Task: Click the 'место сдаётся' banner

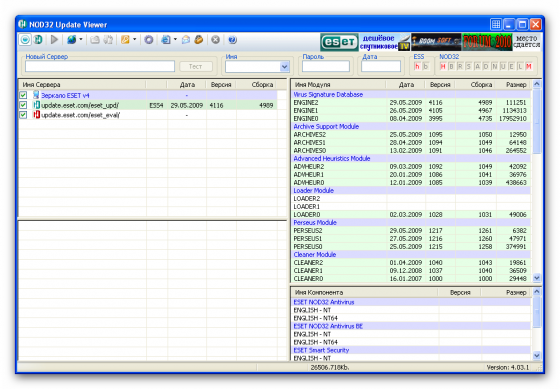Action: click(x=527, y=42)
